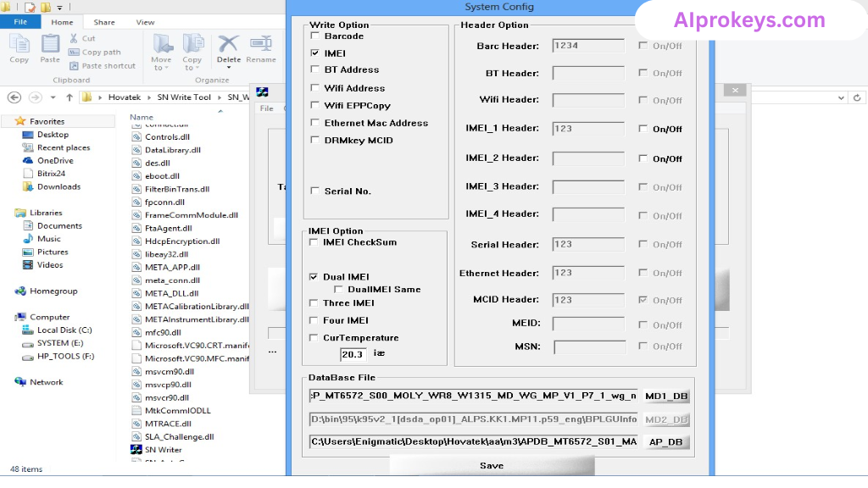Screen dimensions: 868x488
Task: Open Local Disk (C:)
Action: (64, 330)
